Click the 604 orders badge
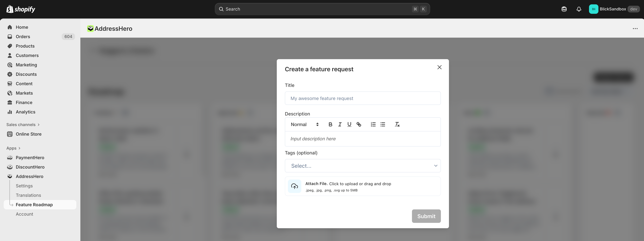This screenshot has height=241, width=644. [x=68, y=36]
